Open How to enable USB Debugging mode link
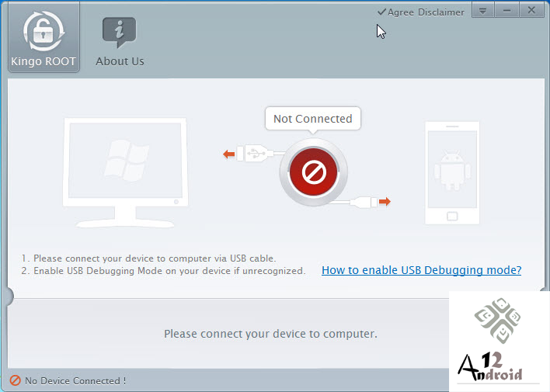This screenshot has height=392, width=550. [421, 270]
